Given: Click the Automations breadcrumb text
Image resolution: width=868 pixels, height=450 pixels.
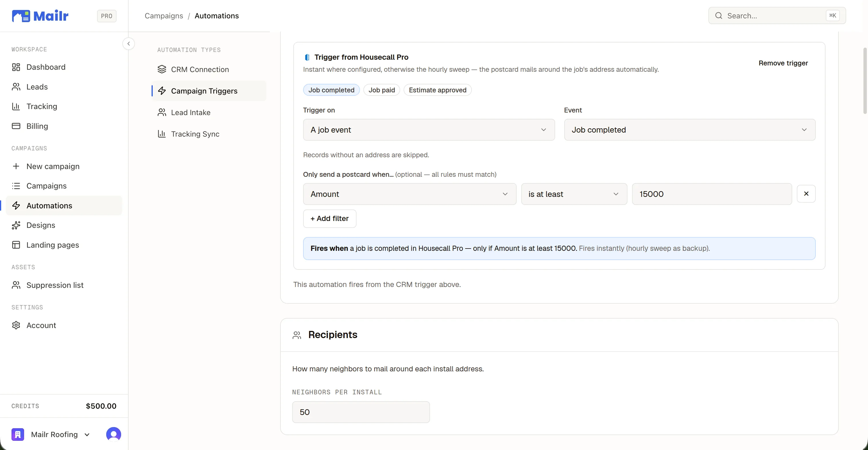Looking at the screenshot, I should [x=217, y=16].
